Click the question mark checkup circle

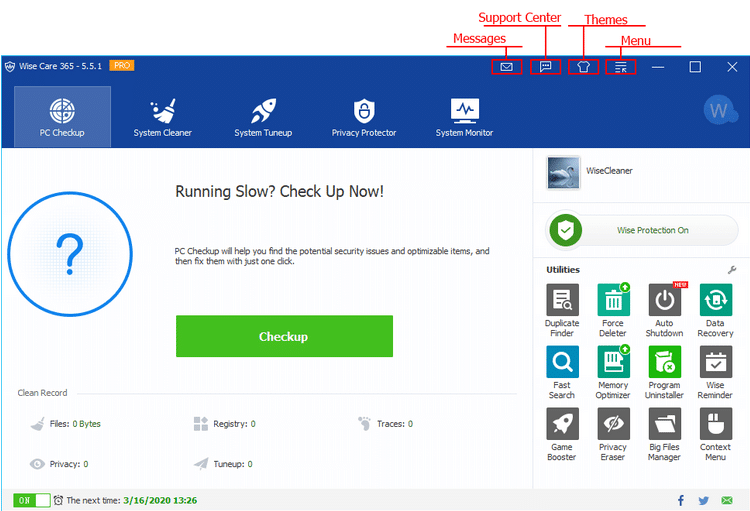70,254
